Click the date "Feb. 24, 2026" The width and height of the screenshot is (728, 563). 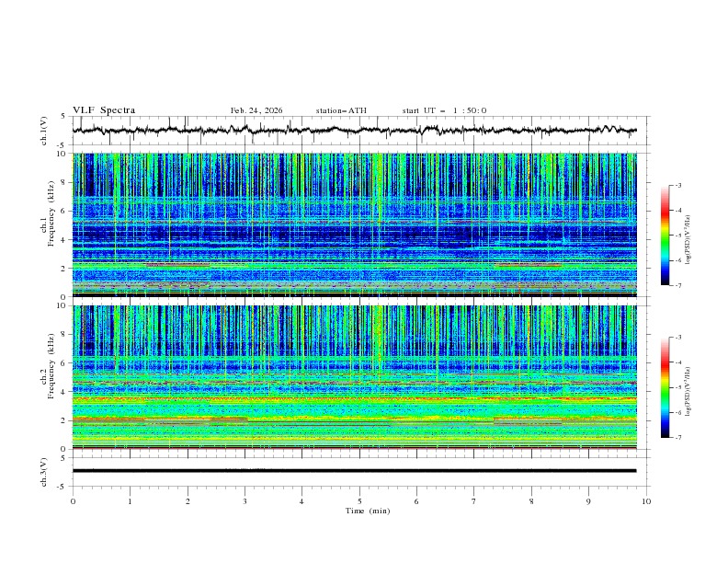pos(256,110)
